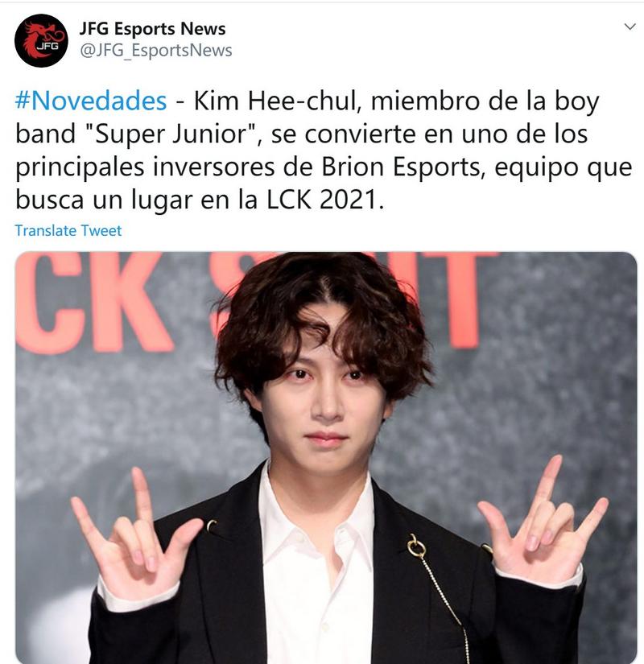Click the Translate Tweet link
Image resolution: width=644 pixels, height=664 pixels.
pos(68,230)
